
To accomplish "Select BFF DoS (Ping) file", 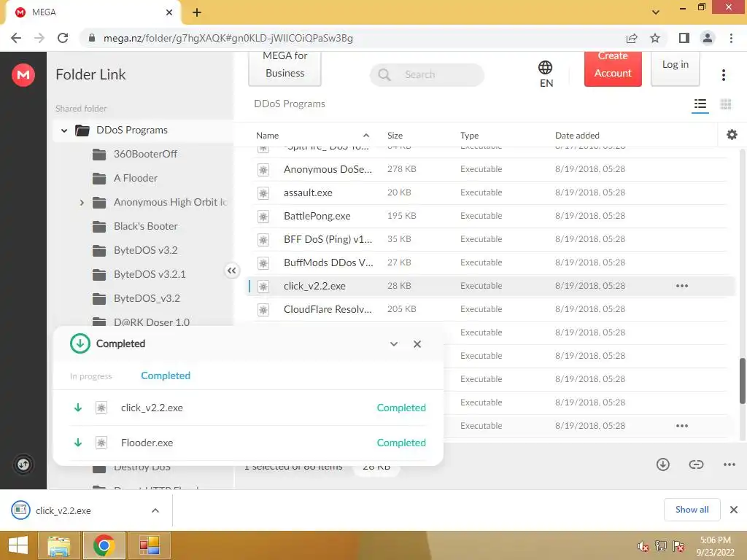I will (x=489, y=239).
